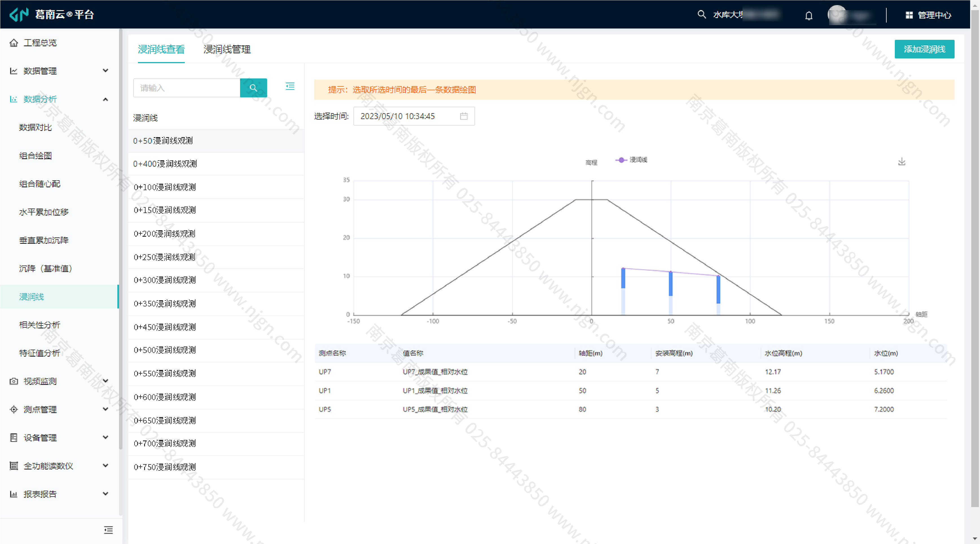Open notifications bell icon

click(809, 15)
